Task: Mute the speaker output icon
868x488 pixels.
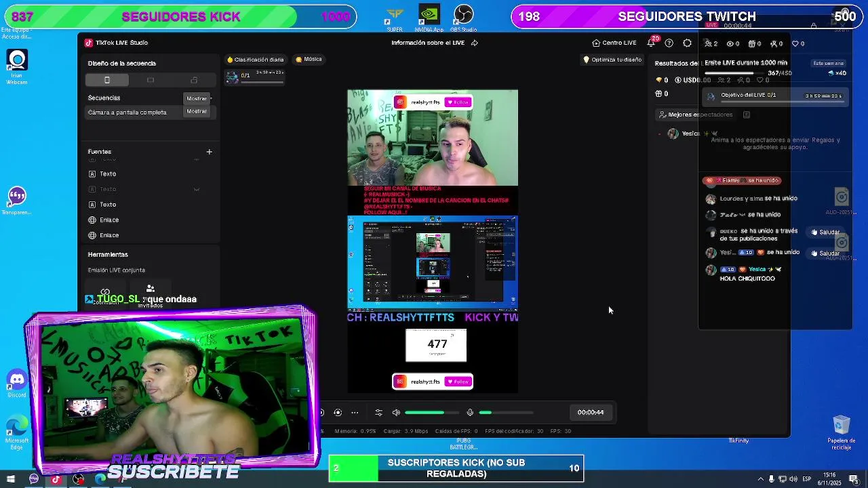Action: click(396, 412)
